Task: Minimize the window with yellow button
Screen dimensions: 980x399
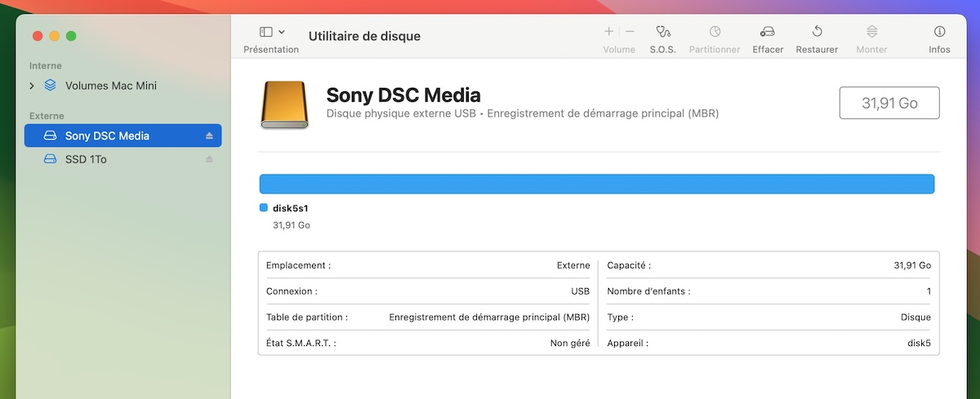Action: [54, 36]
